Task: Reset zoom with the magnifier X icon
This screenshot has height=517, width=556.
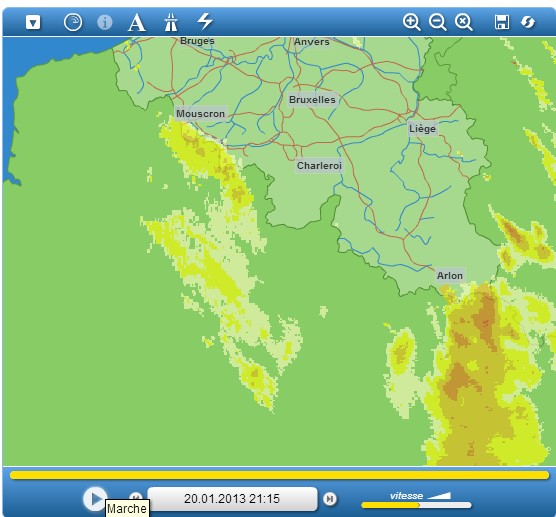Action: (464, 22)
